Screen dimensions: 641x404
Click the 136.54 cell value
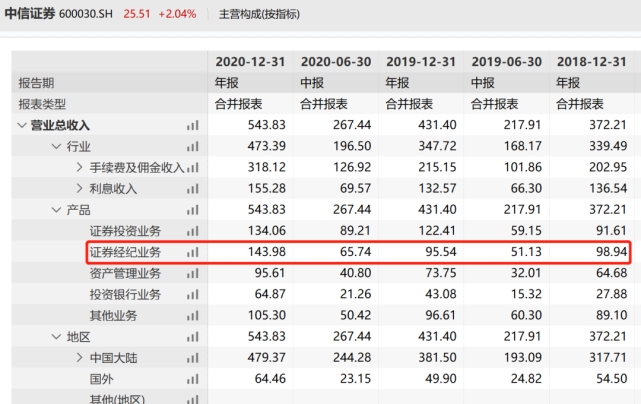(608, 189)
